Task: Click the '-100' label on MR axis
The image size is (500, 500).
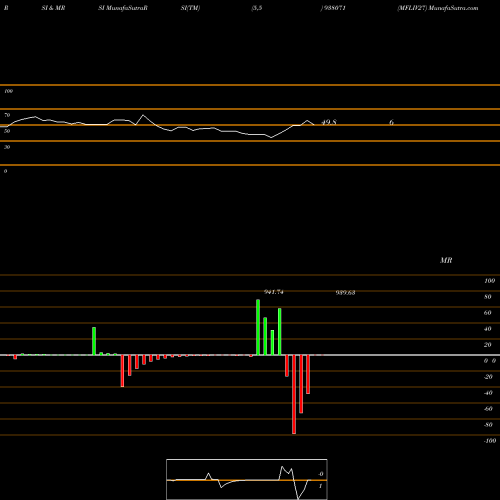Action: click(x=490, y=441)
